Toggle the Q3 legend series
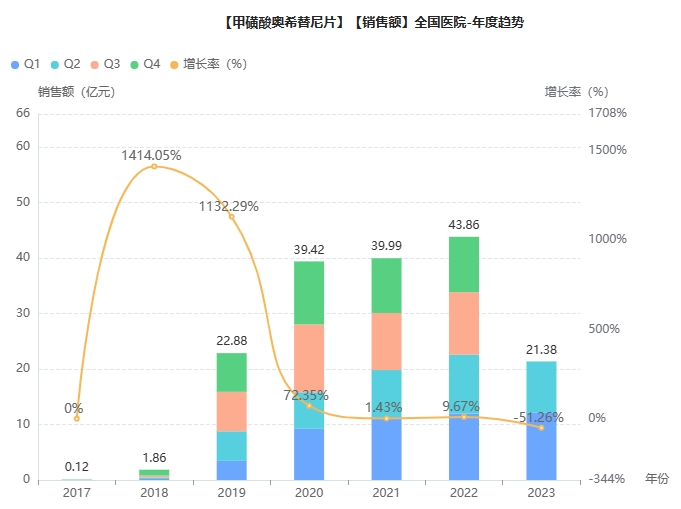Image resolution: width=681 pixels, height=509 pixels. coord(106,64)
